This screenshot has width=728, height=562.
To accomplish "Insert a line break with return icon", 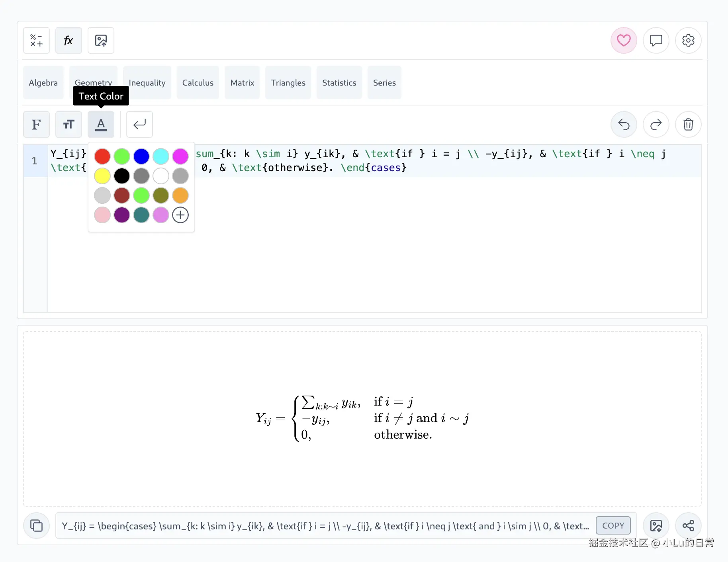I will coord(139,125).
